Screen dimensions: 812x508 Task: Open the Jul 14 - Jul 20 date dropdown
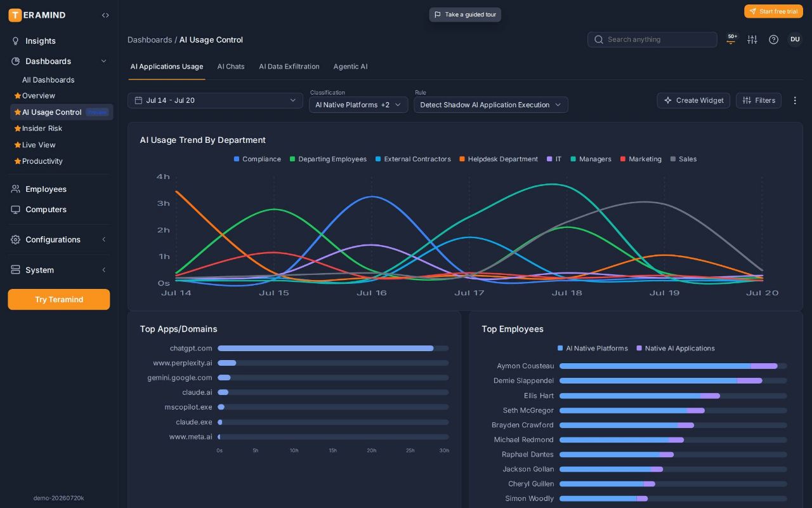pyautogui.click(x=215, y=100)
